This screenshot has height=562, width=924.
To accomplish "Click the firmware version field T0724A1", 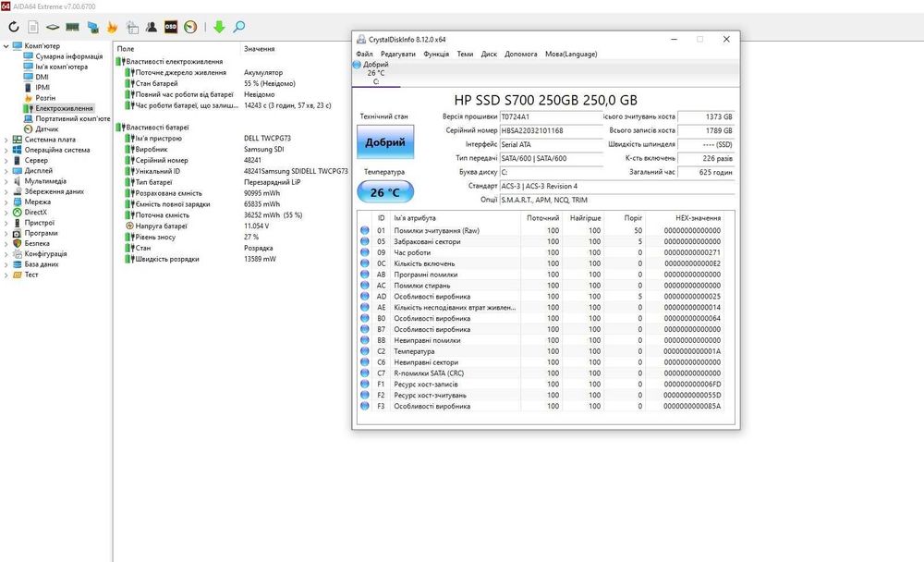I will point(551,116).
